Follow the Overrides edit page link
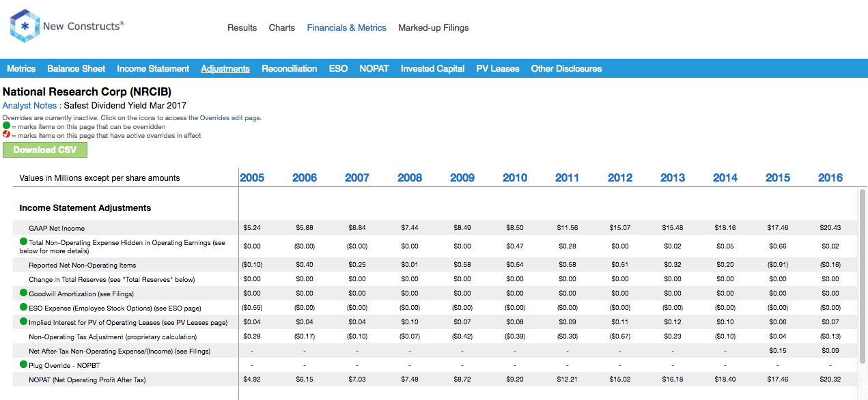The width and height of the screenshot is (868, 400). [x=229, y=118]
